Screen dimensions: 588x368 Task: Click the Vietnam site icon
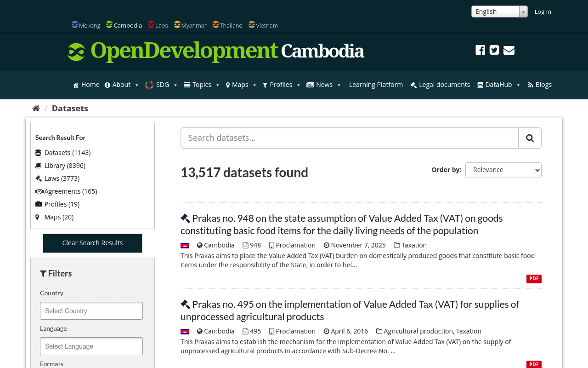click(x=252, y=24)
